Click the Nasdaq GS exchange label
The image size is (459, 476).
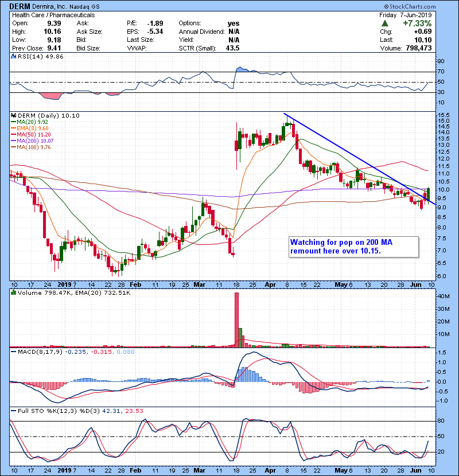[x=84, y=7]
